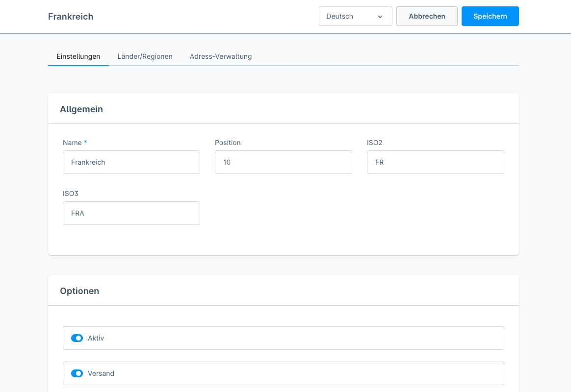The image size is (571, 392).
Task: Click the chevron arrow in language selector
Action: coord(380,17)
